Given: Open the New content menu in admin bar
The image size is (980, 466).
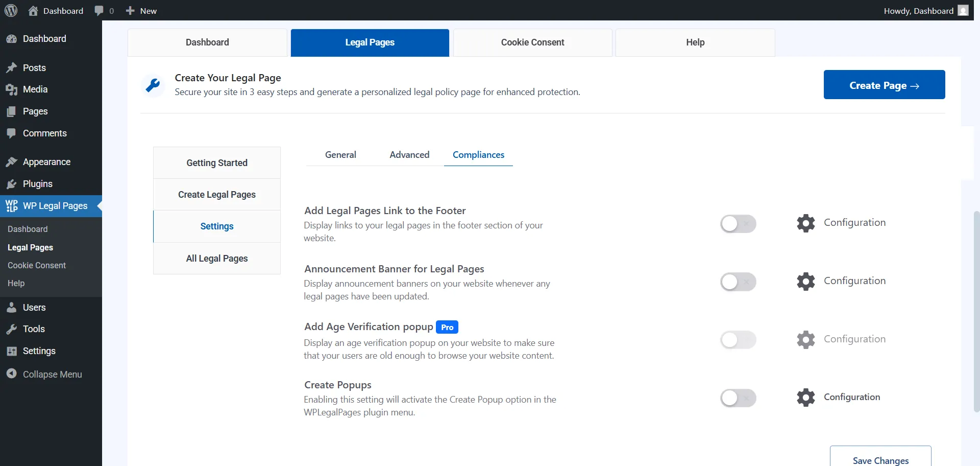Looking at the screenshot, I should click(x=141, y=11).
